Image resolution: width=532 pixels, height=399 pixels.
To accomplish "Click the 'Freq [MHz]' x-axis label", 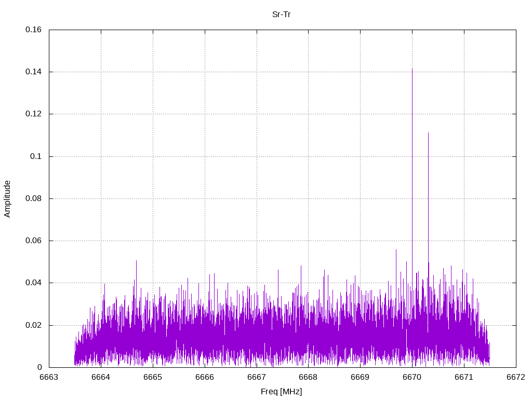I will coord(281,391).
